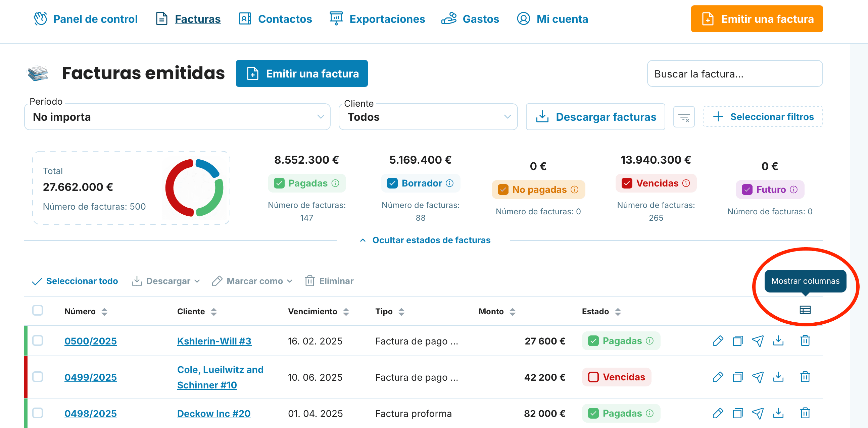The image size is (868, 428).
Task: Click Seleccionar filtros
Action: coord(763,117)
